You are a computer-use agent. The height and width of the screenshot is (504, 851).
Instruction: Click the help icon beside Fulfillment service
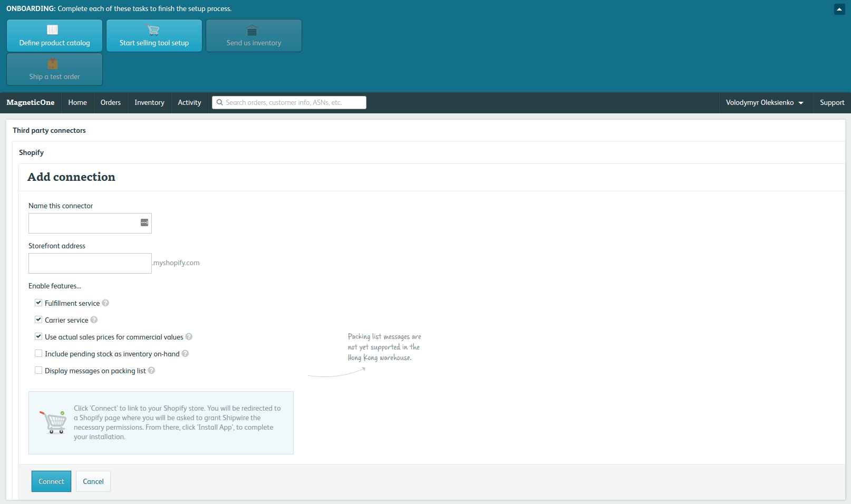(105, 303)
